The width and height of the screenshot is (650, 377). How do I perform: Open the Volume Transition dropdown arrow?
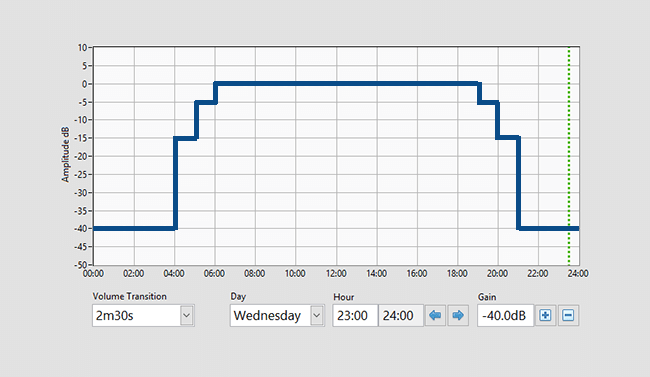coord(187,316)
